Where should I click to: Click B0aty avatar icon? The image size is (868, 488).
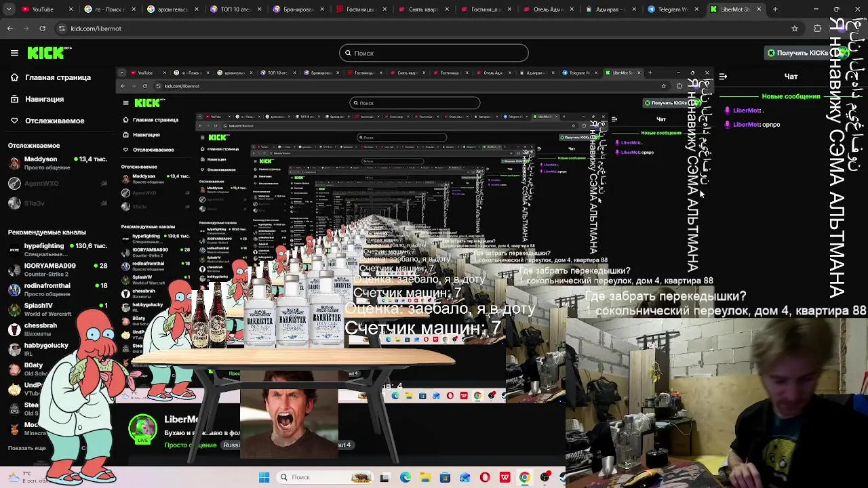tap(14, 369)
